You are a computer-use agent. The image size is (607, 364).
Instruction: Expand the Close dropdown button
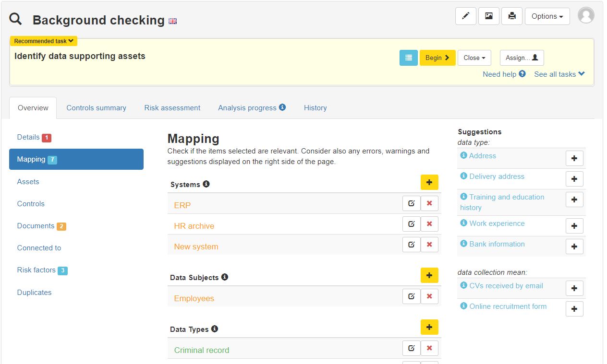[474, 58]
